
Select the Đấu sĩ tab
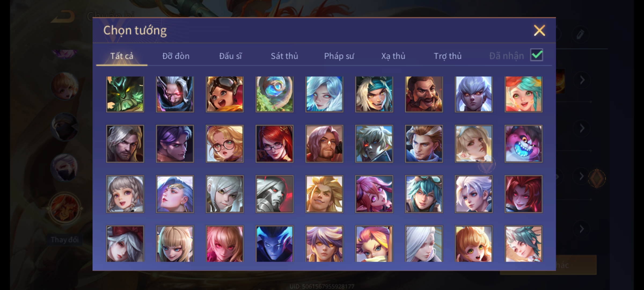[230, 56]
